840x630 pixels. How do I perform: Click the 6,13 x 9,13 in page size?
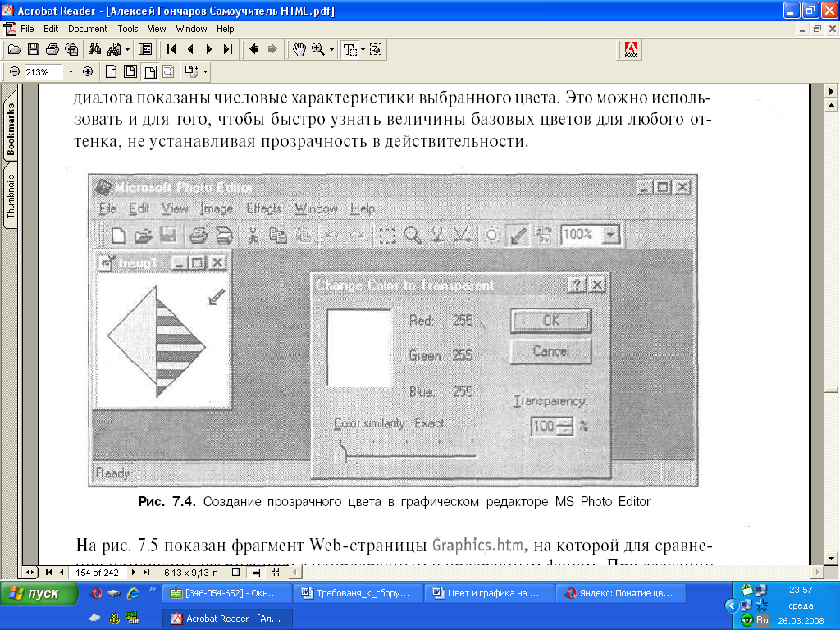click(x=190, y=573)
